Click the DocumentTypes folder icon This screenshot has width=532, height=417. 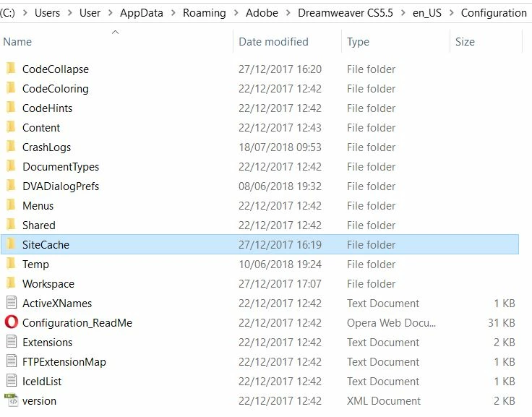pos(11,166)
